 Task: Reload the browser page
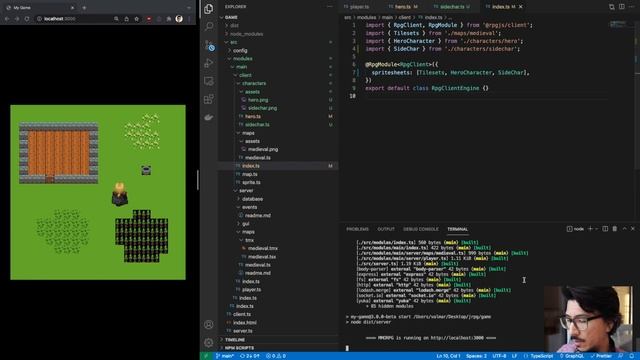point(27,19)
